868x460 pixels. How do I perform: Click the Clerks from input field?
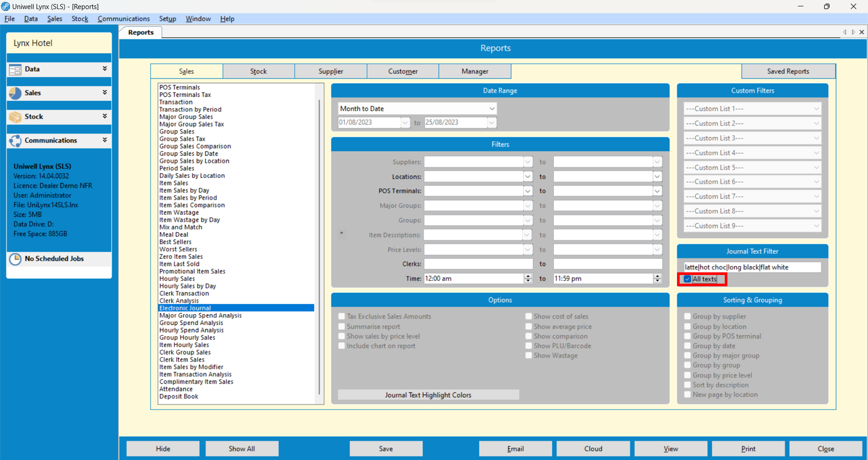tap(478, 264)
